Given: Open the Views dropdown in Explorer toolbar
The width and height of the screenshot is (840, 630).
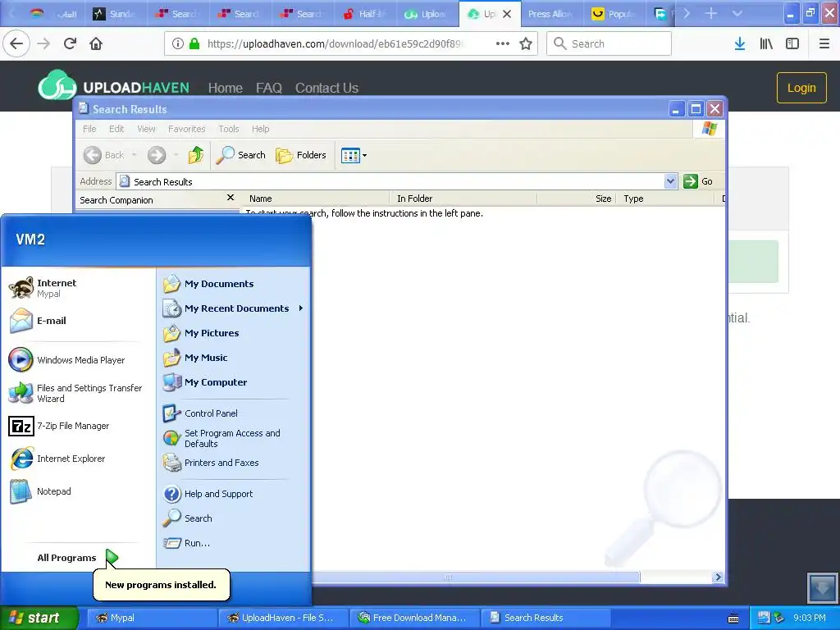Looking at the screenshot, I should coord(354,155).
